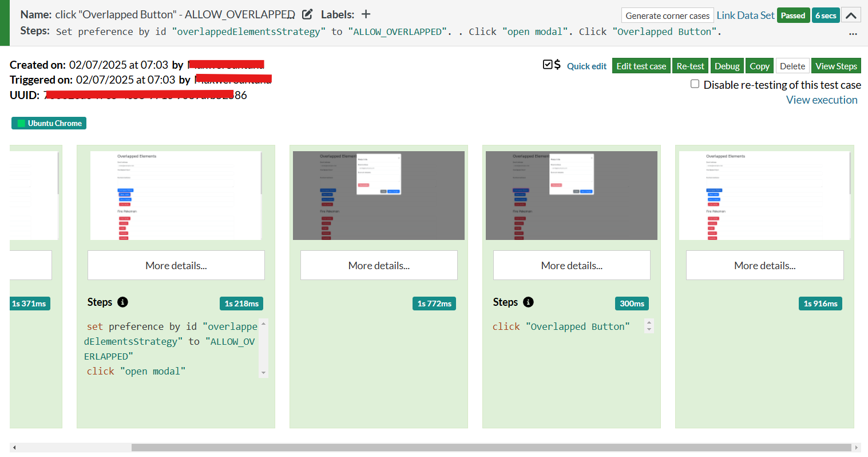
Task: Click the edit name pencil icon
Action: (x=307, y=14)
